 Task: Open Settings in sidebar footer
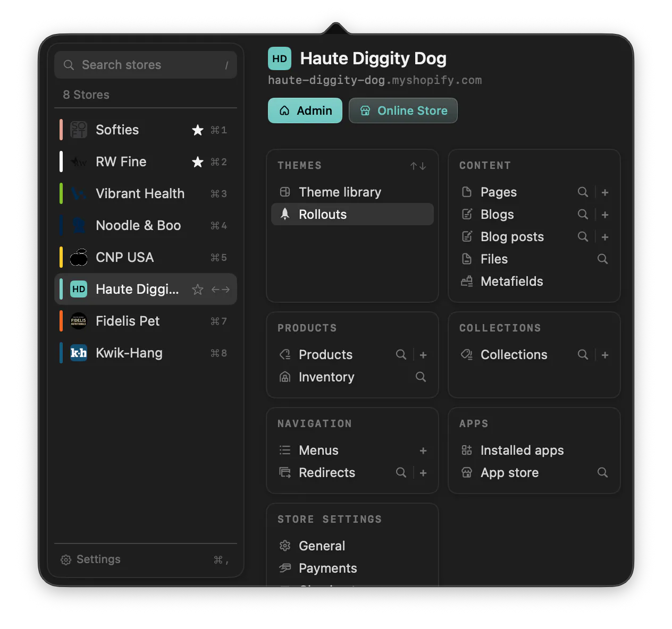click(x=146, y=559)
